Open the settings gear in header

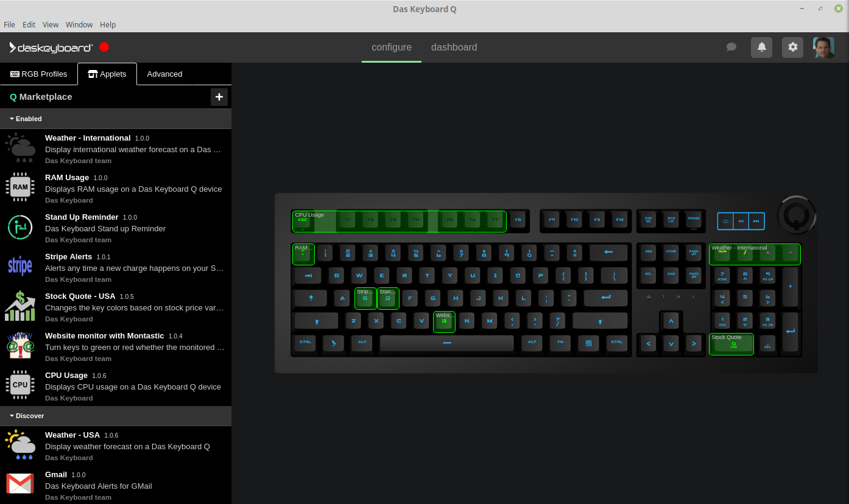click(792, 47)
